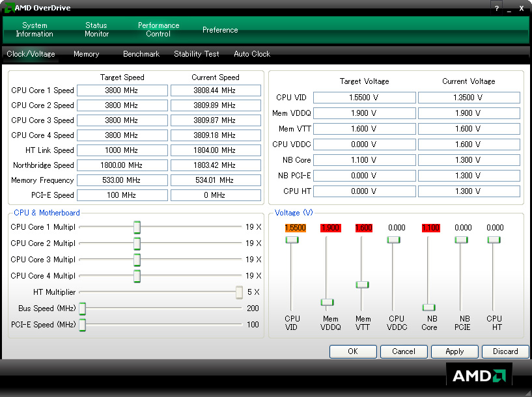Switch to the Memory sub-tab

point(87,54)
